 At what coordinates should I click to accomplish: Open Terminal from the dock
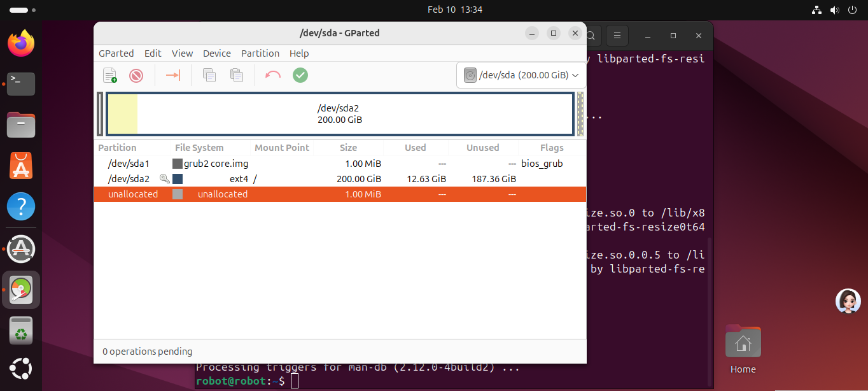21,84
